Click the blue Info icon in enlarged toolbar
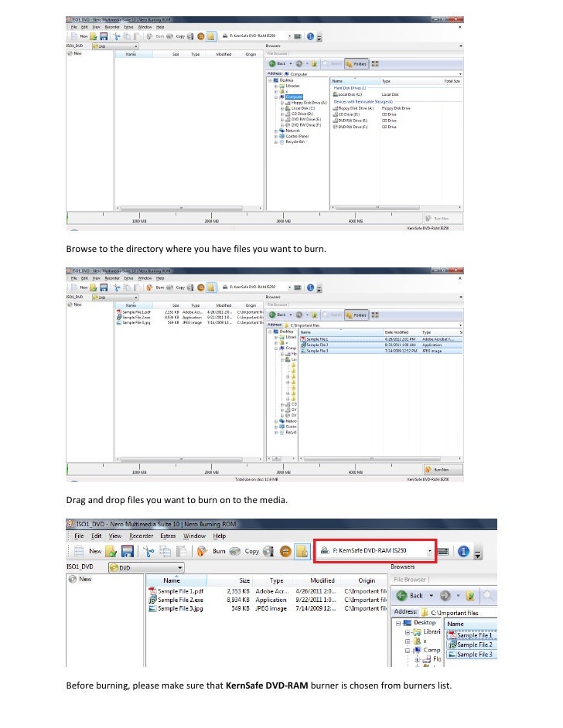Screen dimensions: 563x728 [x=463, y=551]
